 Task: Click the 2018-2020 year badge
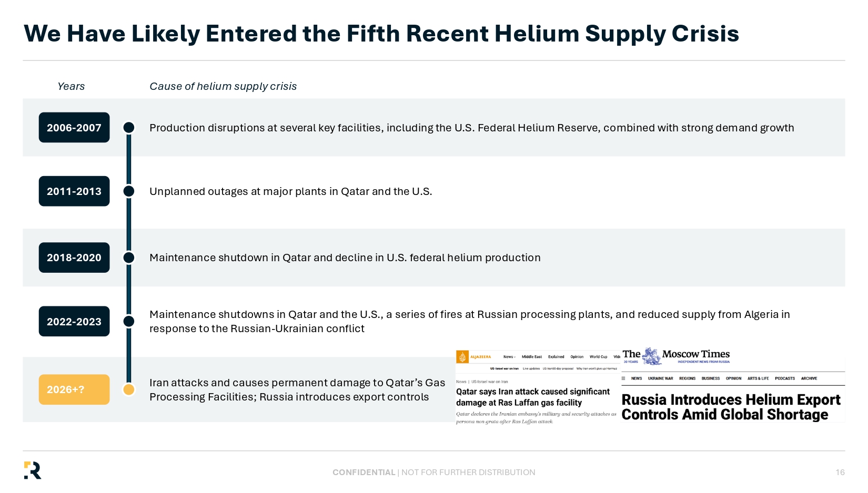(74, 258)
